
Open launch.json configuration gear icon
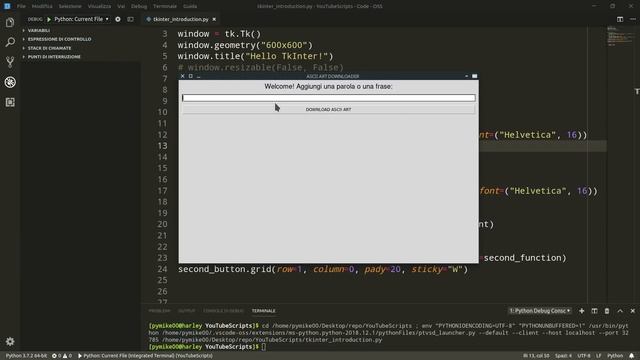pos(118,19)
